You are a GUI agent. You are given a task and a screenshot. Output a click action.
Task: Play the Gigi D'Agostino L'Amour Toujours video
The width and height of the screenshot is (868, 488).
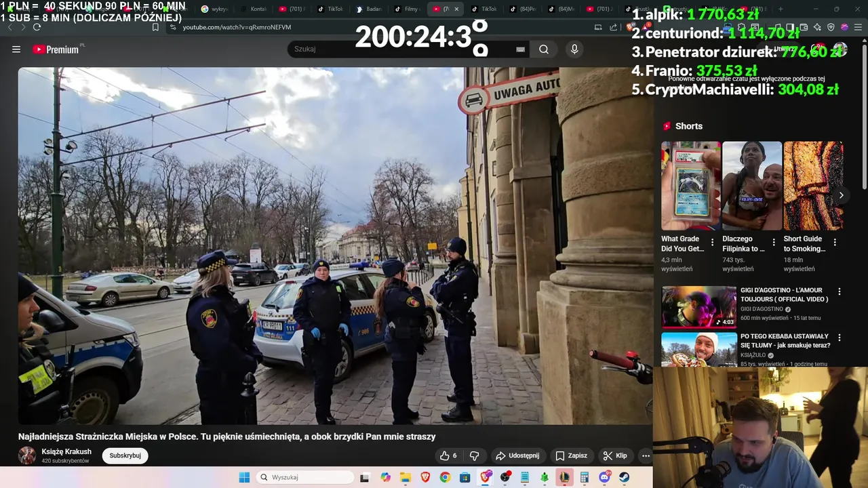point(698,307)
